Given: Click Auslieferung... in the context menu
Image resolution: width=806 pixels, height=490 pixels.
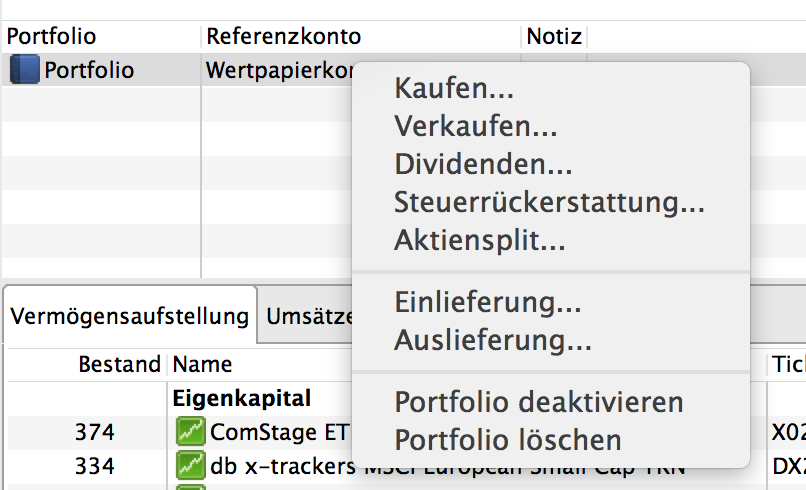Looking at the screenshot, I should (493, 340).
